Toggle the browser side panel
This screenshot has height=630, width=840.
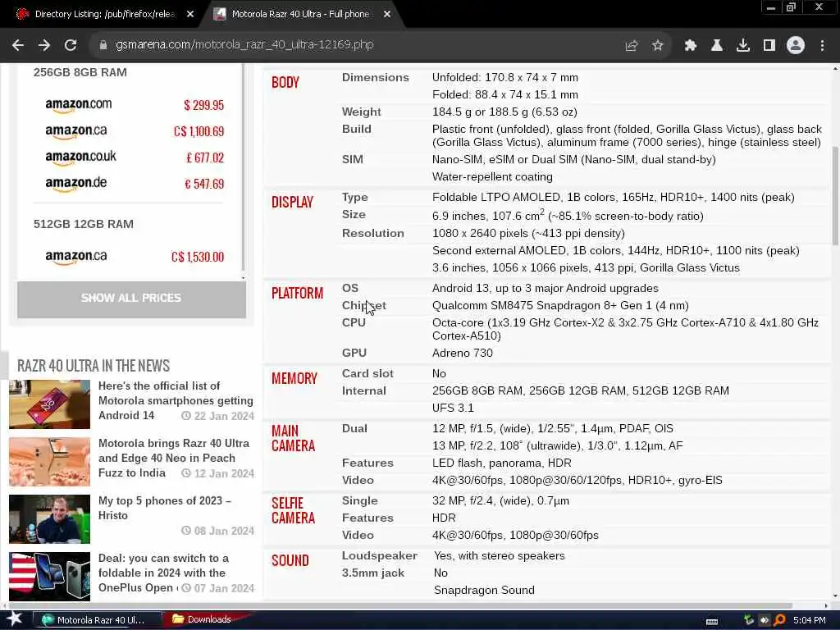click(x=769, y=45)
